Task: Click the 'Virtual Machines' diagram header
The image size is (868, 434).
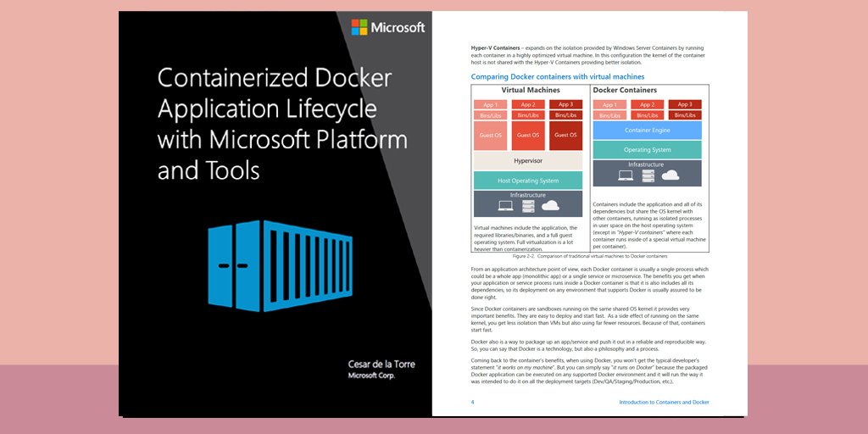Action: (x=531, y=90)
